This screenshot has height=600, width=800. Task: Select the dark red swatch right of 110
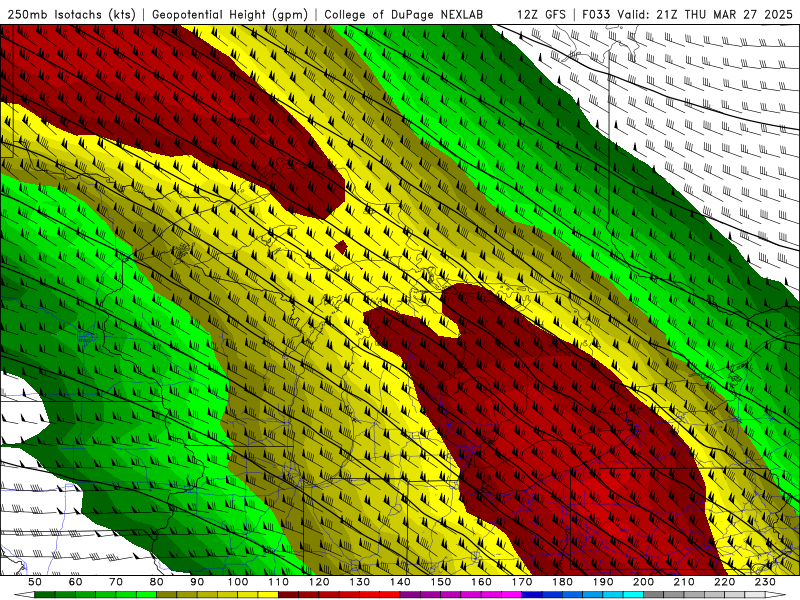click(288, 595)
